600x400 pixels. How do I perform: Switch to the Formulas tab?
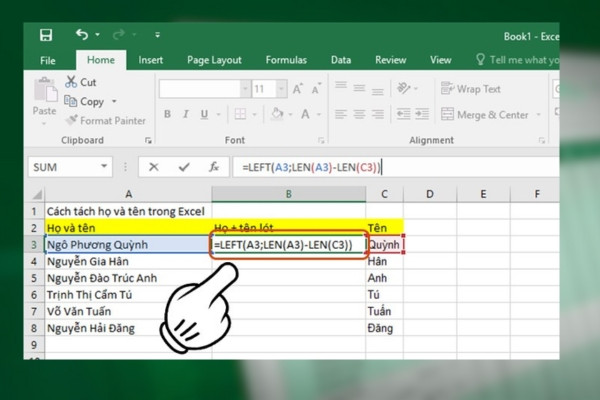pos(286,60)
